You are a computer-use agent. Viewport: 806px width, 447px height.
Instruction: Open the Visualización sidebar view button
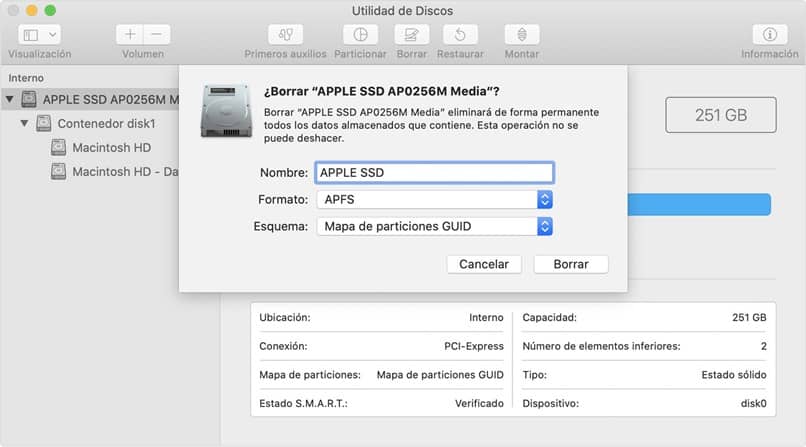point(31,35)
